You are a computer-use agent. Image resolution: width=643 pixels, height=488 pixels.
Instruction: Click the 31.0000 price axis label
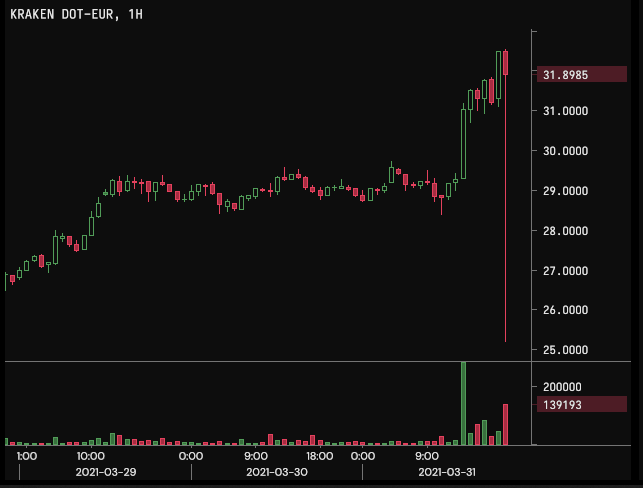[565, 111]
